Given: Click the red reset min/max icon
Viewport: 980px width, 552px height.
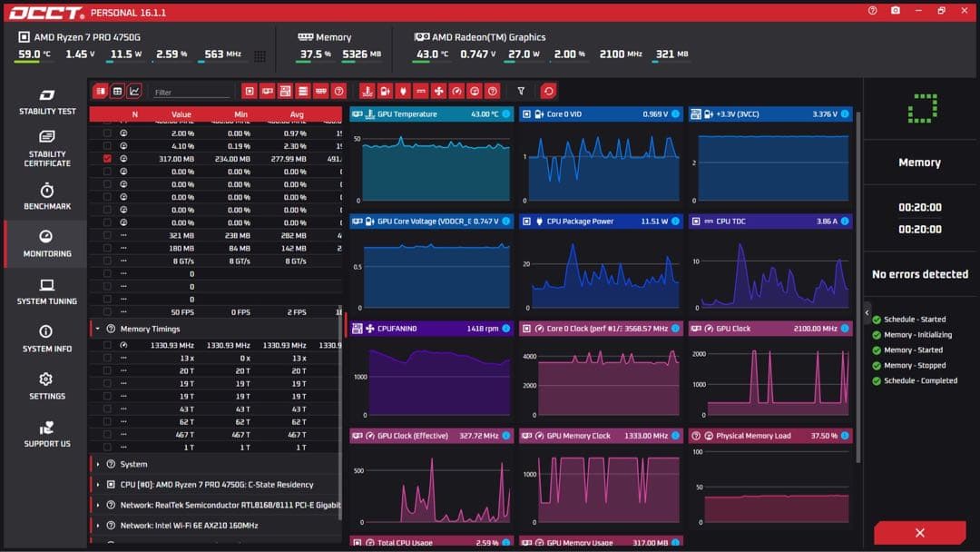Looking at the screenshot, I should [x=548, y=92].
